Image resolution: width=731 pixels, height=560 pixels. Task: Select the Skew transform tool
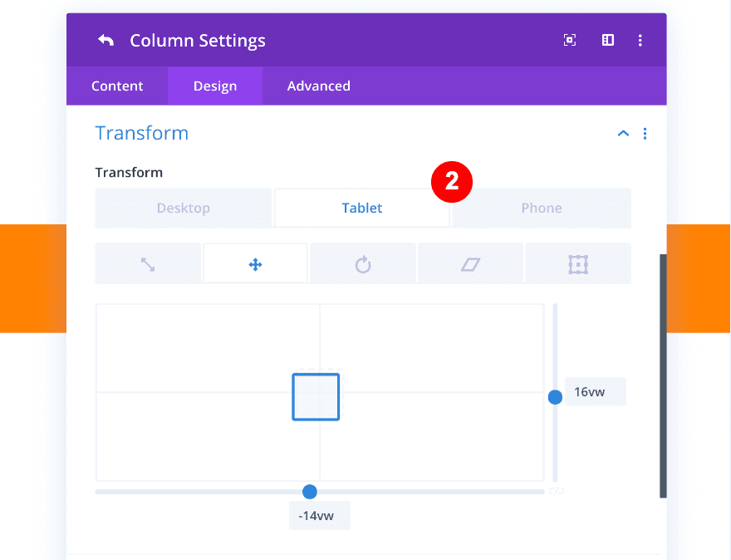coord(470,262)
